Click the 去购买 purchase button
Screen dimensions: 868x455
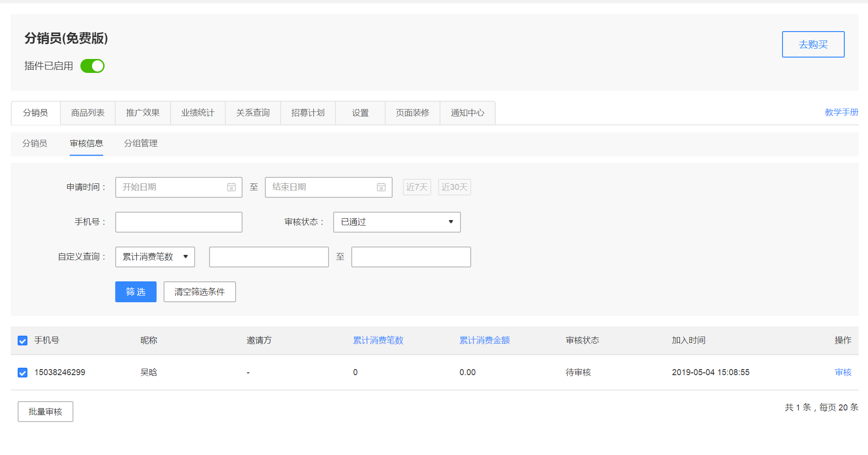pos(813,45)
